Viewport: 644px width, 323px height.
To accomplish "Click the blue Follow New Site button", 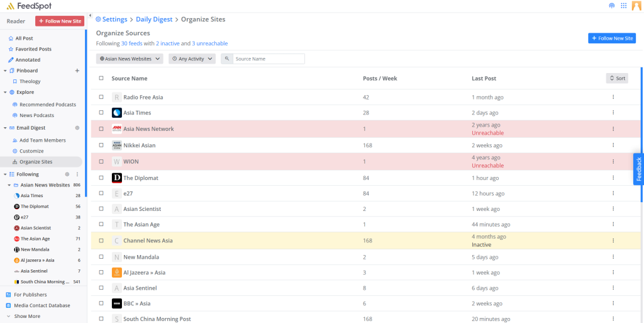I will click(611, 38).
